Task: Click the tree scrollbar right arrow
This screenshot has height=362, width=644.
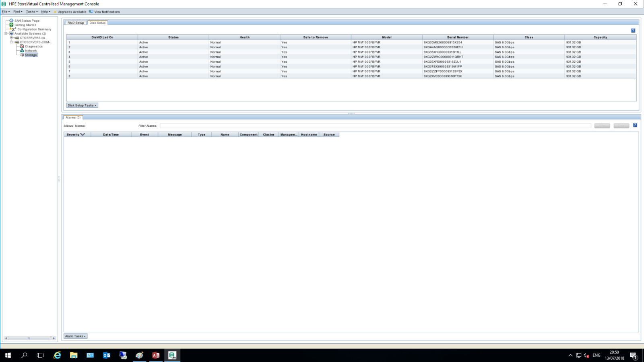Action: (x=54, y=338)
